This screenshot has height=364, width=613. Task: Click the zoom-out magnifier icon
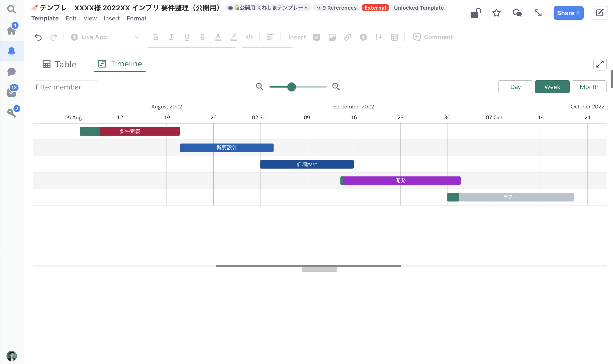tap(260, 87)
